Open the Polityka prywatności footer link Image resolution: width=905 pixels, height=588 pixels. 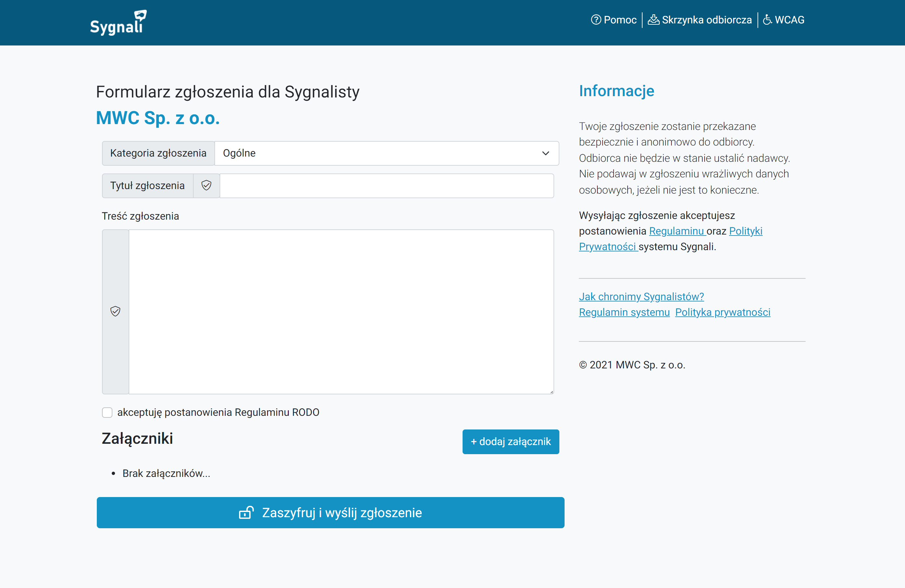point(722,312)
